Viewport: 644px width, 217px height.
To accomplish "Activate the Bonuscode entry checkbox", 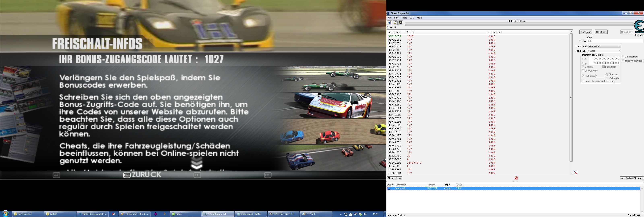I will click(389, 188).
